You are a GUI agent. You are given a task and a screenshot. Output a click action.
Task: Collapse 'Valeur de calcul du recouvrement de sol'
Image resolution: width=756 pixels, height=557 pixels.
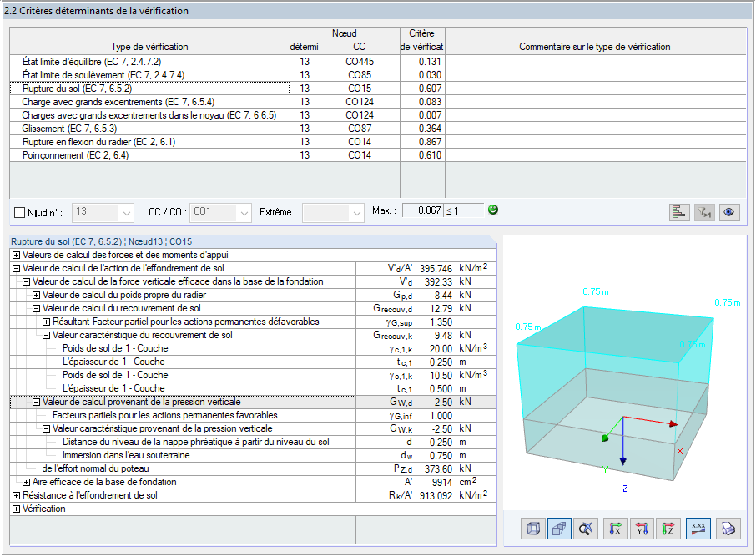36,308
